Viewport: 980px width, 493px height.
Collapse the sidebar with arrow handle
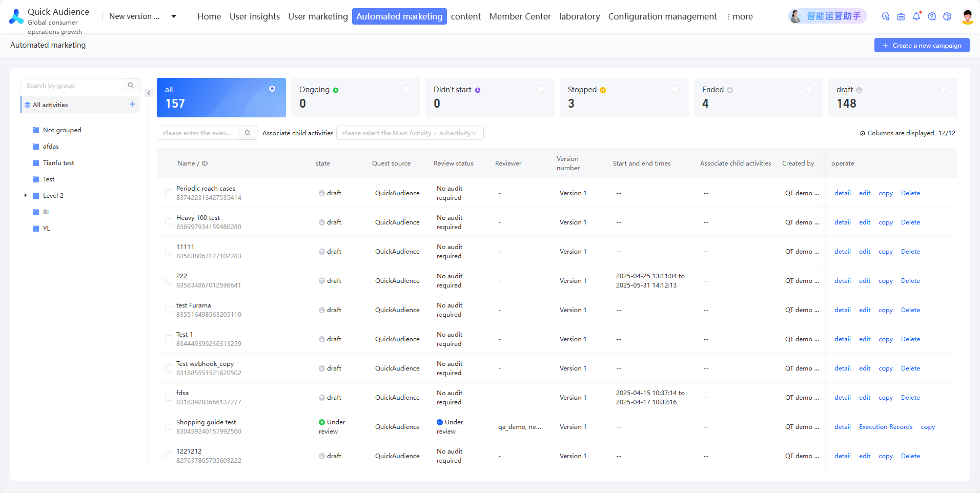coord(149,93)
